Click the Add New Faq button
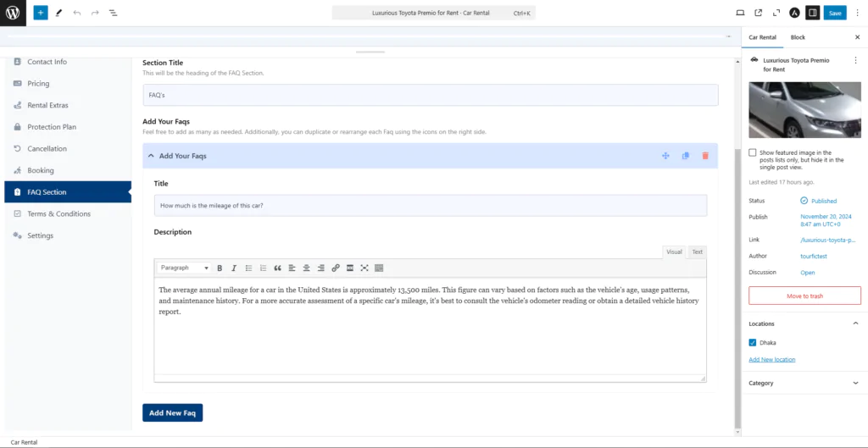Screen dimensions: 868x448 click(172, 412)
